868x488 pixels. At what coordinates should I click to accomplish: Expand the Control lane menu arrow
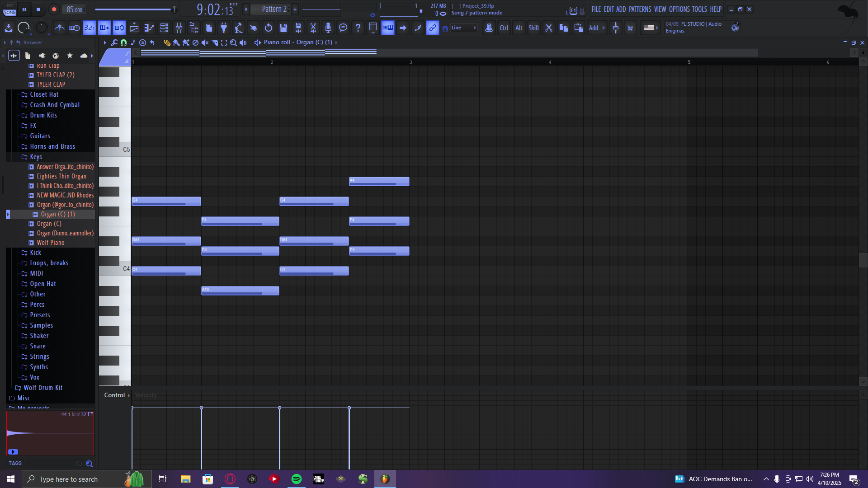pyautogui.click(x=129, y=395)
